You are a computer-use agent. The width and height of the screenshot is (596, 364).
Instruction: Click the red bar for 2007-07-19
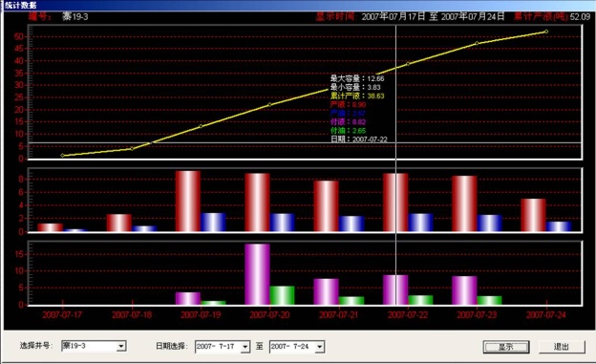188,202
